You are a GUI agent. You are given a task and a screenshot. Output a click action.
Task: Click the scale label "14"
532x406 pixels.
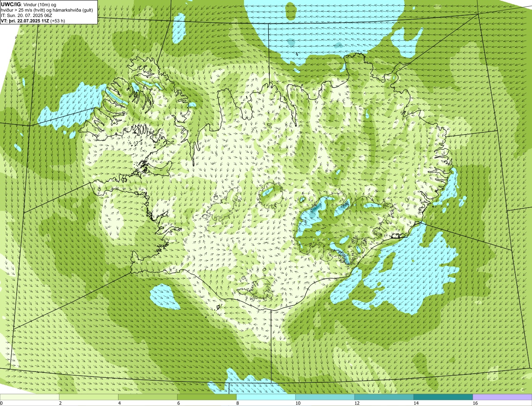pyautogui.click(x=416, y=403)
